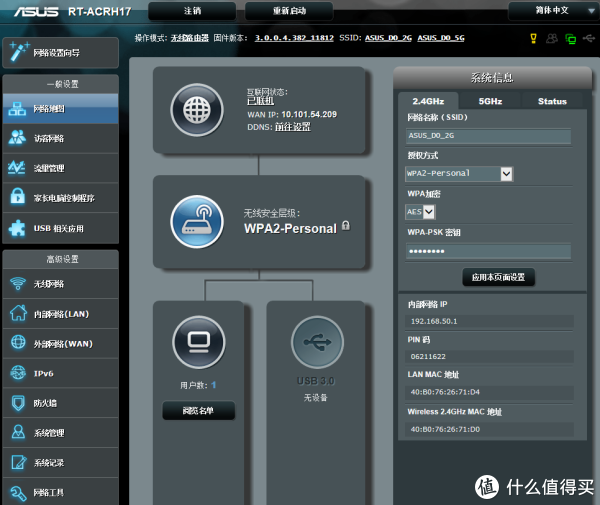This screenshot has width=600, height=505.
Task: Click the internet status 已联机 link
Action: point(260,101)
